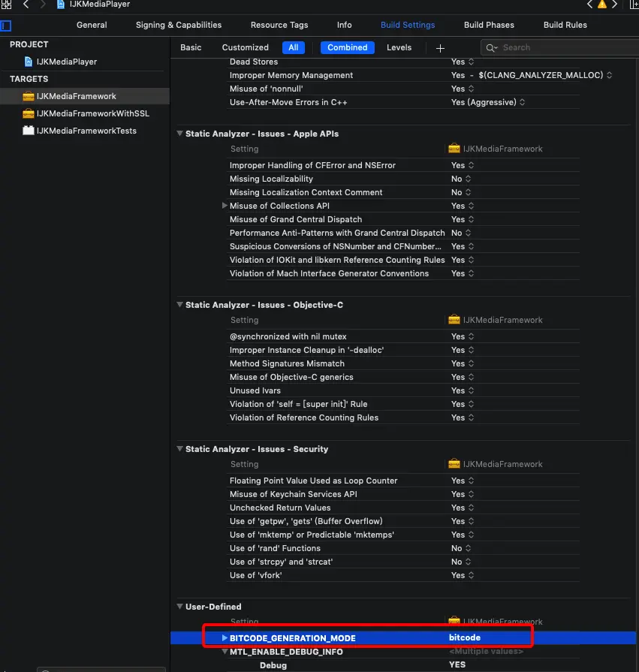Click the IJKMediaPlayer project file icon in sidebar
Screen dimensions: 639x672
[x=29, y=62]
